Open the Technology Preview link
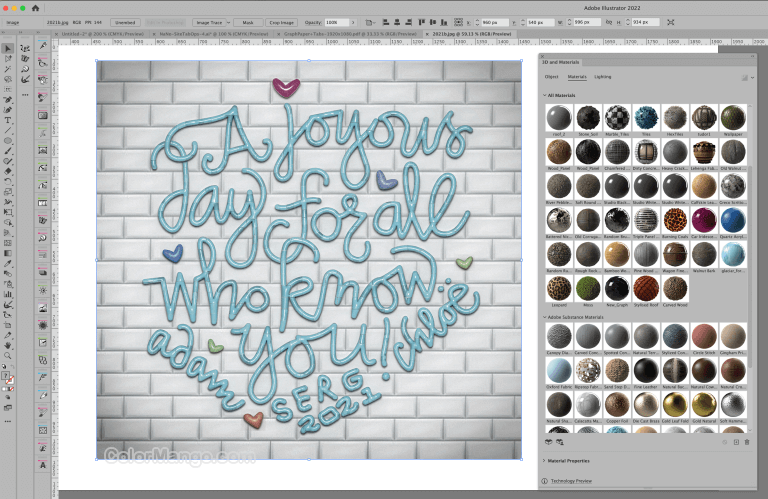This screenshot has height=499, width=768. point(573,481)
